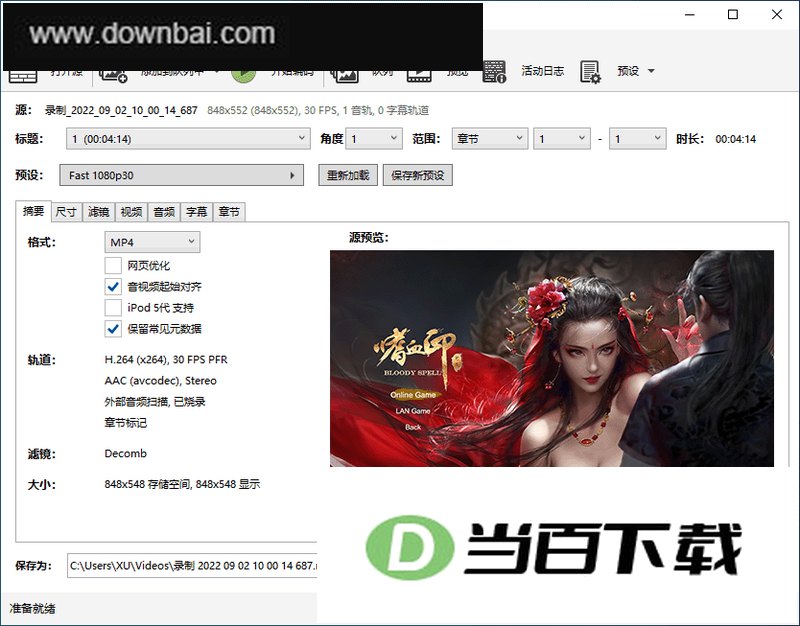
Task: Click the 章节标记 track text
Action: (x=126, y=422)
